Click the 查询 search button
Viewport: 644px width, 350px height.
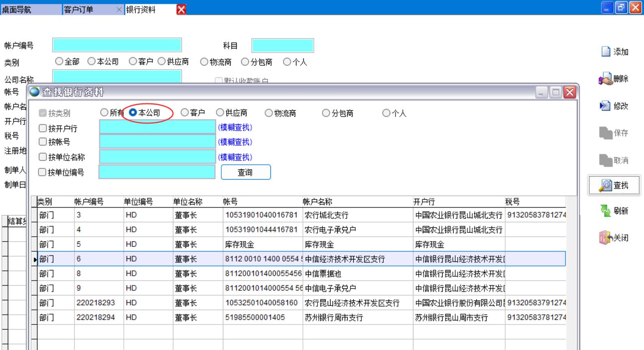[x=245, y=172]
